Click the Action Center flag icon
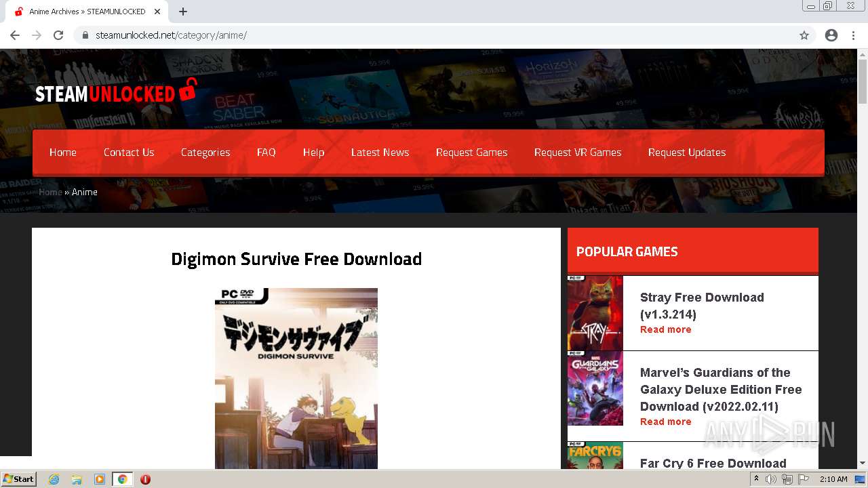The image size is (868, 488). coord(804,479)
